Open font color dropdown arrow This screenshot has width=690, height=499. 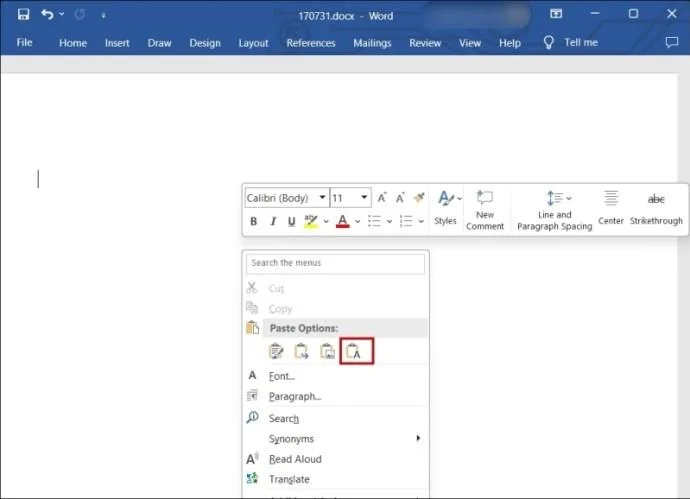tap(358, 221)
